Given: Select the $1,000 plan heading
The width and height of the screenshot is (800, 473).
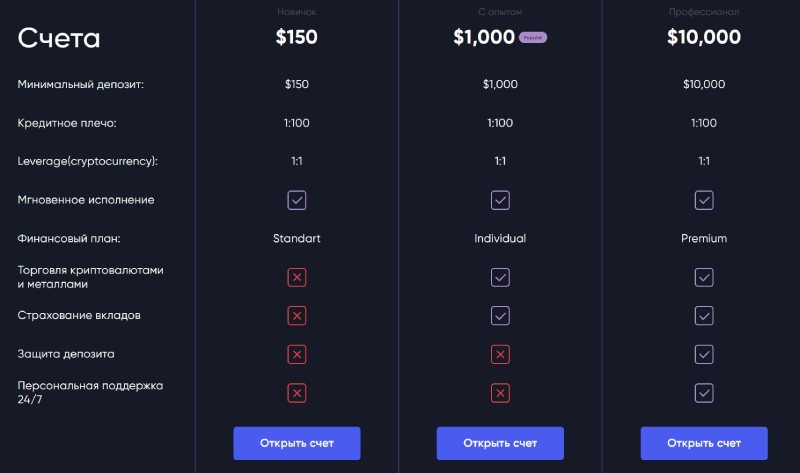Looking at the screenshot, I should pyautogui.click(x=484, y=37).
